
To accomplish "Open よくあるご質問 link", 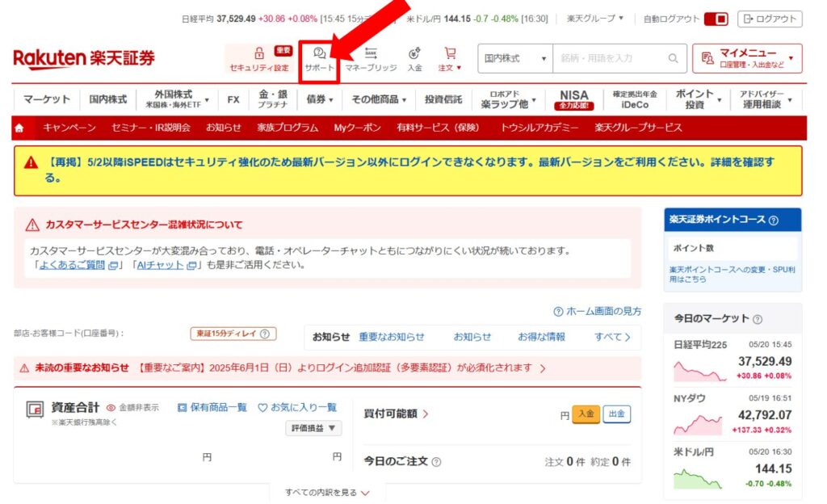I will point(78,265).
